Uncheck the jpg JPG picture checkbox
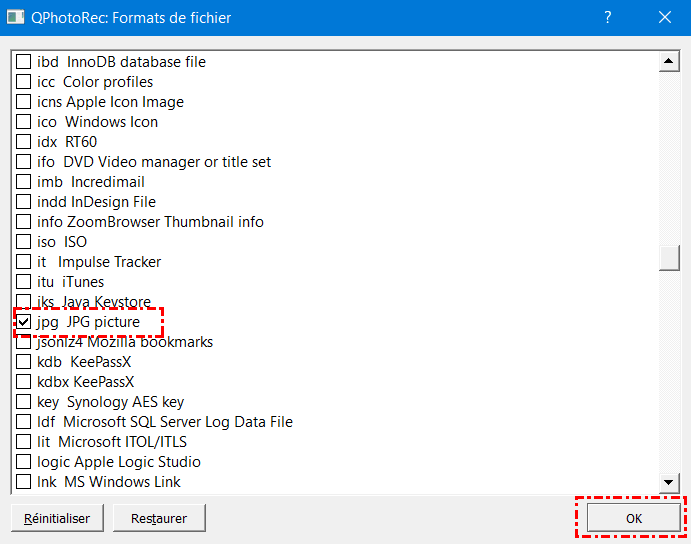The width and height of the screenshot is (691, 544). (x=24, y=322)
